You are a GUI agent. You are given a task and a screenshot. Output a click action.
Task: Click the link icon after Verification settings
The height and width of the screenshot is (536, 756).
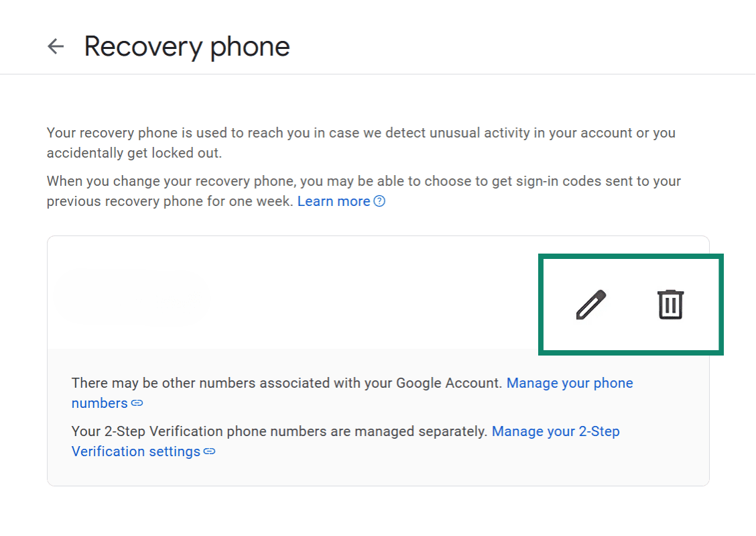[x=208, y=451]
